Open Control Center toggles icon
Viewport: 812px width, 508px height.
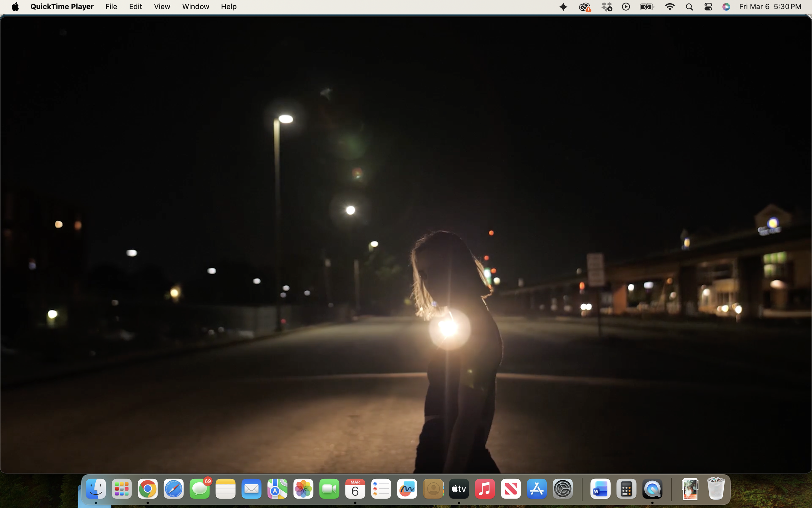coord(708,7)
